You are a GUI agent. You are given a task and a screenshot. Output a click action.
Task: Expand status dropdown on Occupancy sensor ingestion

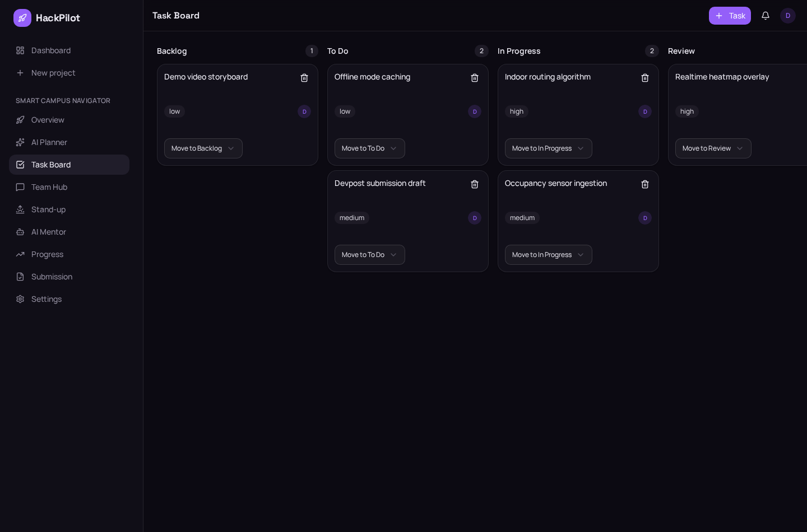click(549, 255)
